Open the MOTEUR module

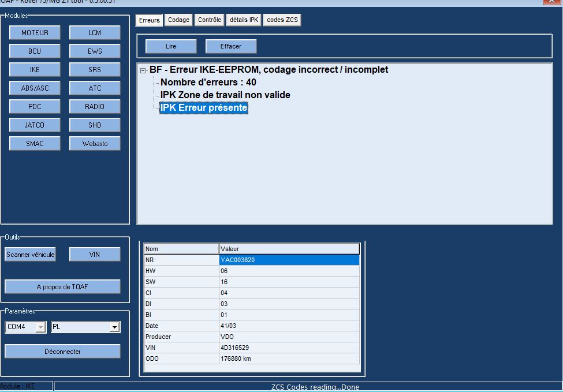35,33
